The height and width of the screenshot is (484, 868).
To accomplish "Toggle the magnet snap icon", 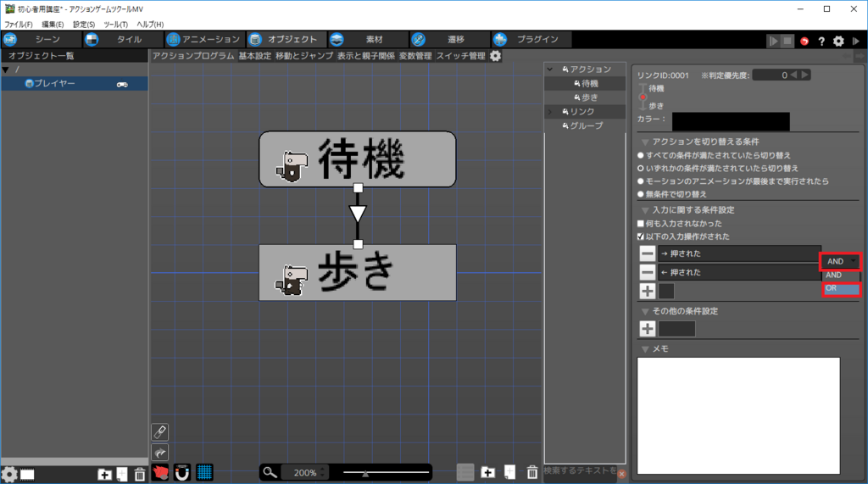I will click(x=182, y=472).
